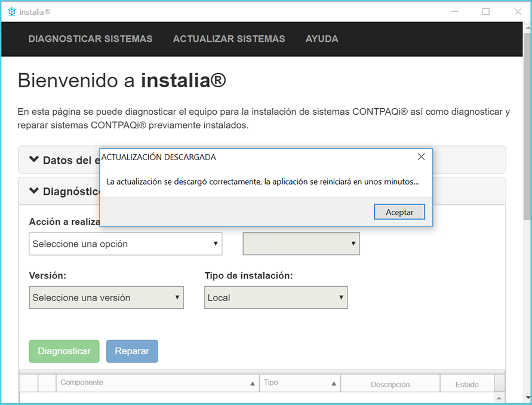
Task: Click the Aceptar button in the dialog
Action: [x=399, y=212]
